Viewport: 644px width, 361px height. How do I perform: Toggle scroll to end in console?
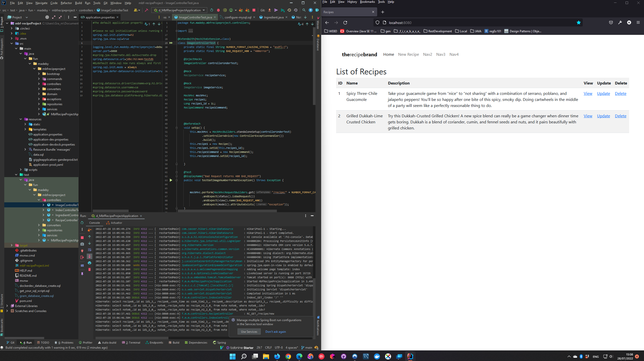(x=90, y=256)
